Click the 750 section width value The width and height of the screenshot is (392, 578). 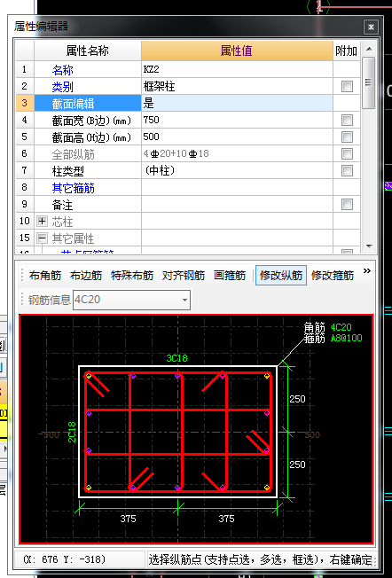tap(237, 121)
